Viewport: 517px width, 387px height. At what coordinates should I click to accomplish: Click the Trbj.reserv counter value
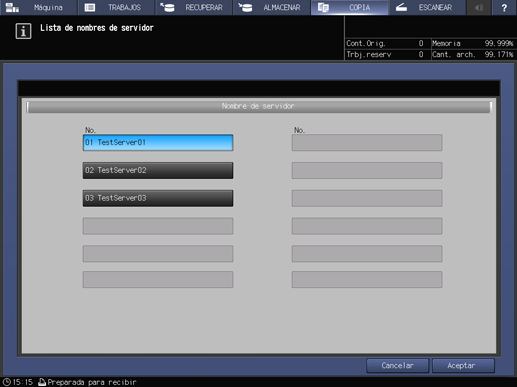coord(421,55)
